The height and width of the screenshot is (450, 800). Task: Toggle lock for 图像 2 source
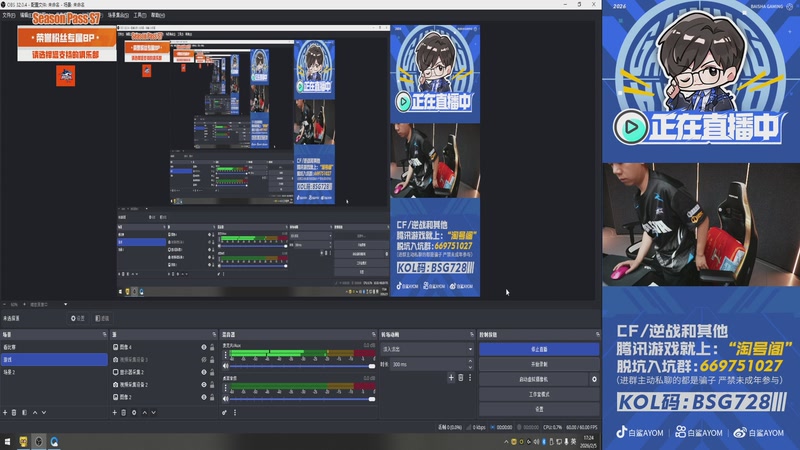(212, 397)
